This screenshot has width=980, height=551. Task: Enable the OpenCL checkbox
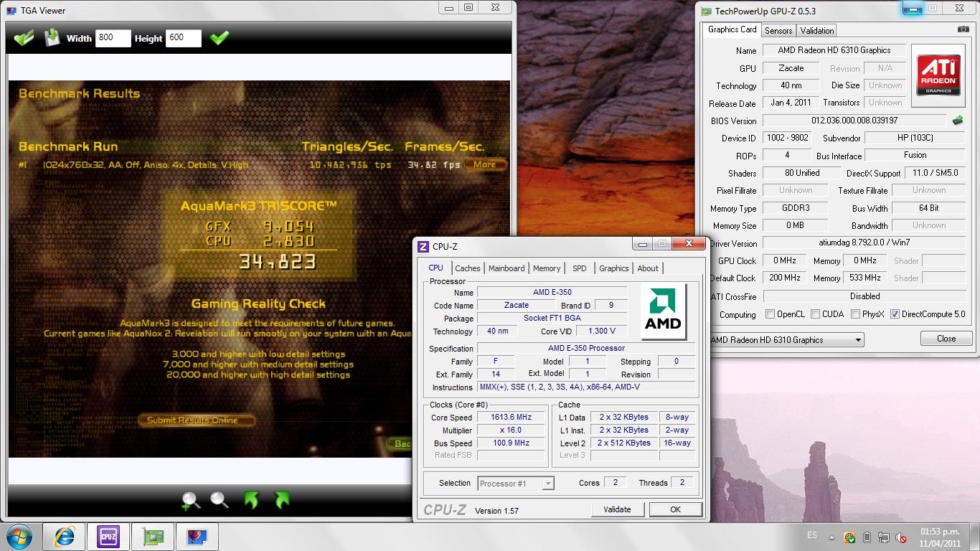coord(770,314)
